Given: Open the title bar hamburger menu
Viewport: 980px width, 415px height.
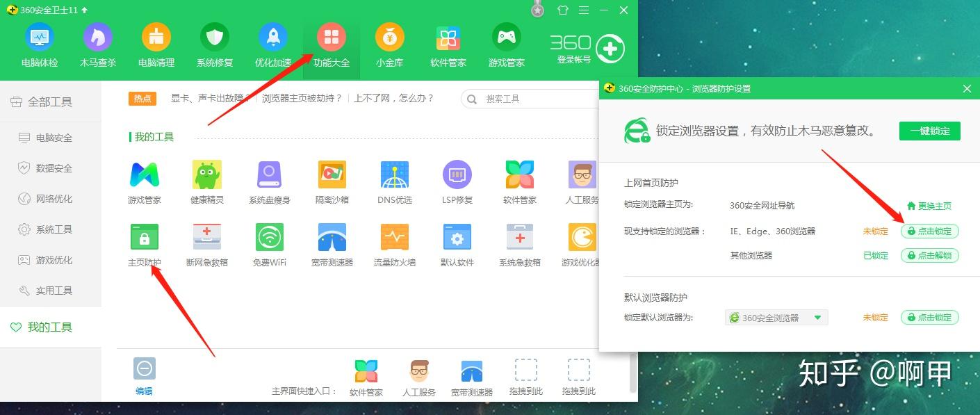Looking at the screenshot, I should (584, 10).
